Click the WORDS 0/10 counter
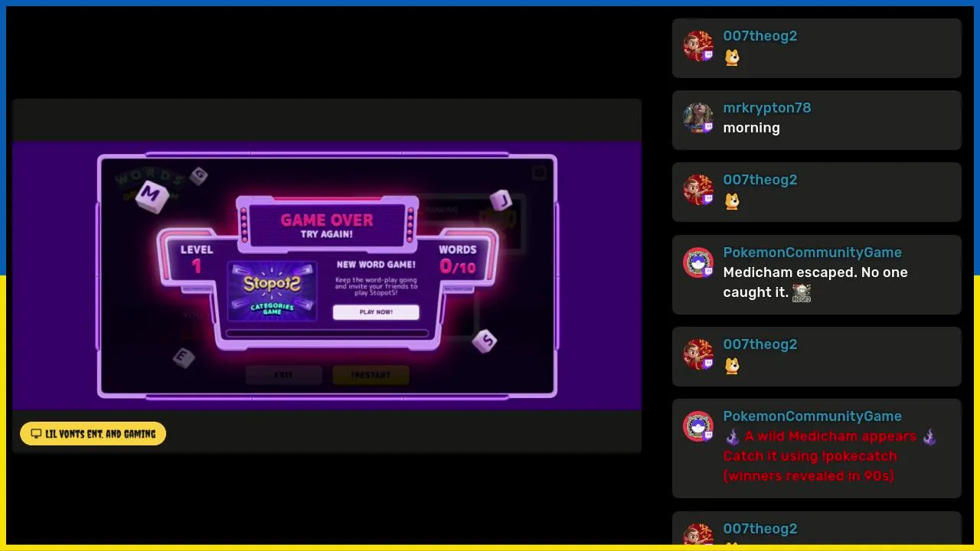The width and height of the screenshot is (980, 551). [458, 259]
